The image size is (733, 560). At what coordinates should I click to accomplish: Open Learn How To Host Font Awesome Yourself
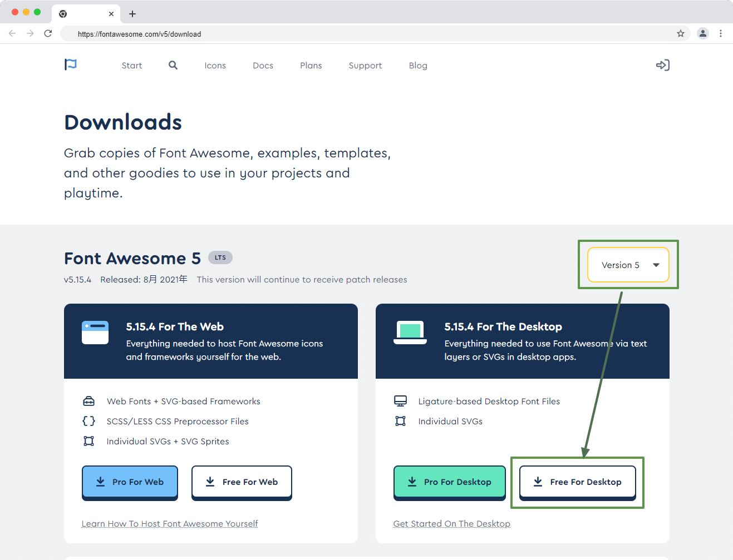[x=170, y=524]
